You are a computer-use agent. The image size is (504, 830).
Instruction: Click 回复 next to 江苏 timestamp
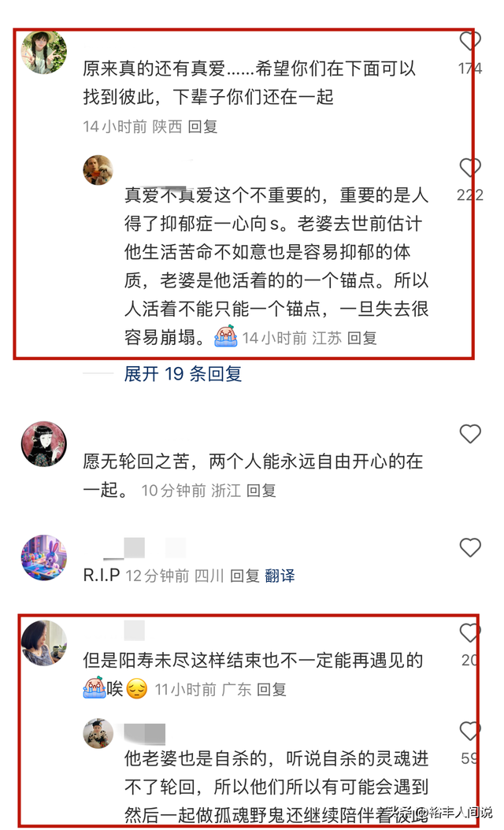pos(361,338)
